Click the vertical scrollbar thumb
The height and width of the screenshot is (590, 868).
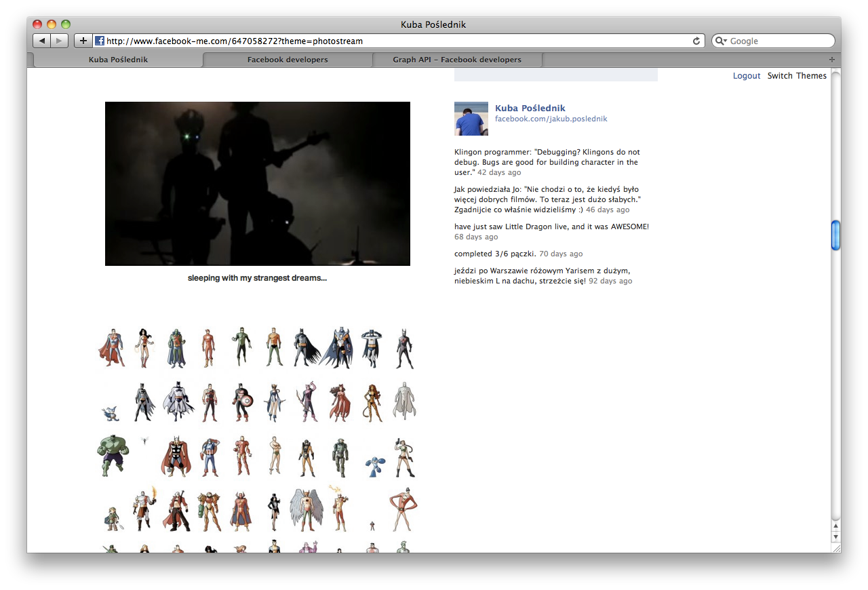click(x=836, y=235)
